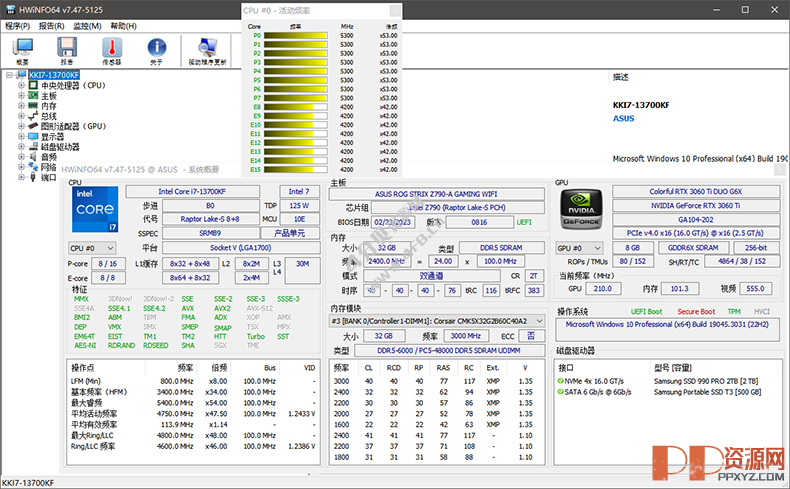The height and width of the screenshot is (489, 790).
Task: Click the 产品单元 button
Action: point(290,233)
